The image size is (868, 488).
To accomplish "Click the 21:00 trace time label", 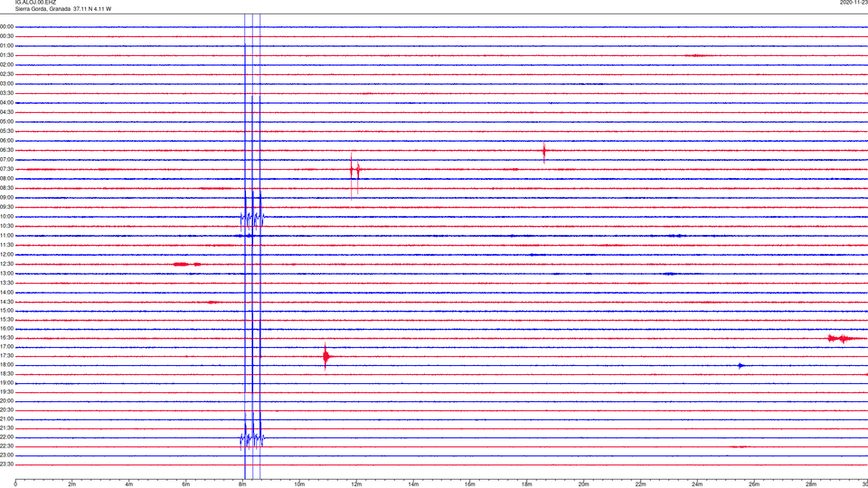I will [6, 418].
